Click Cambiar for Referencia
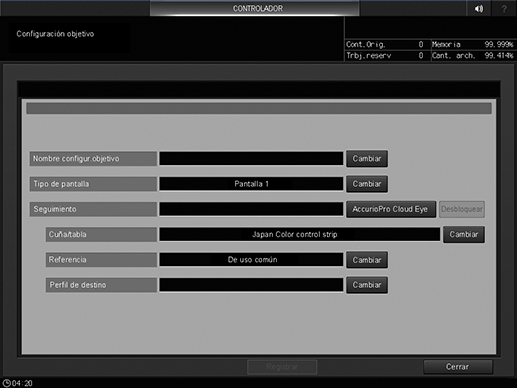Viewport: 517px width, 388px height. [x=367, y=260]
